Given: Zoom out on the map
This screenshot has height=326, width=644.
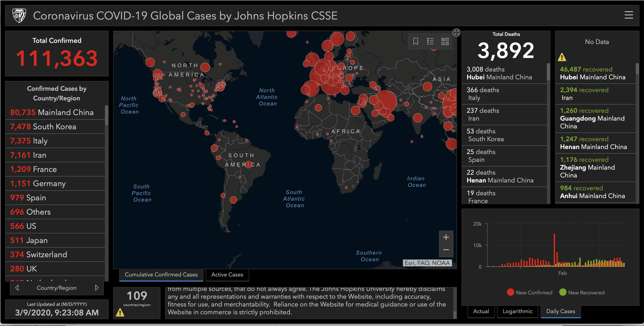Looking at the screenshot, I should (446, 250).
